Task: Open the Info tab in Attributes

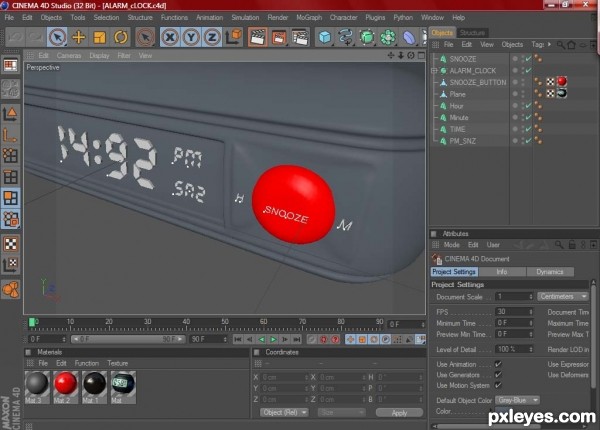Action: [x=502, y=272]
